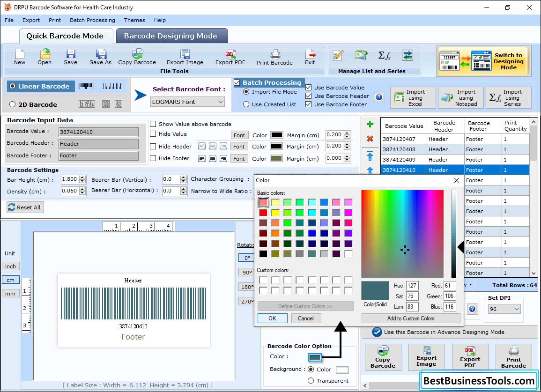This screenshot has width=541, height=392.
Task: Decrease the footer margin spinner
Action: [348, 161]
